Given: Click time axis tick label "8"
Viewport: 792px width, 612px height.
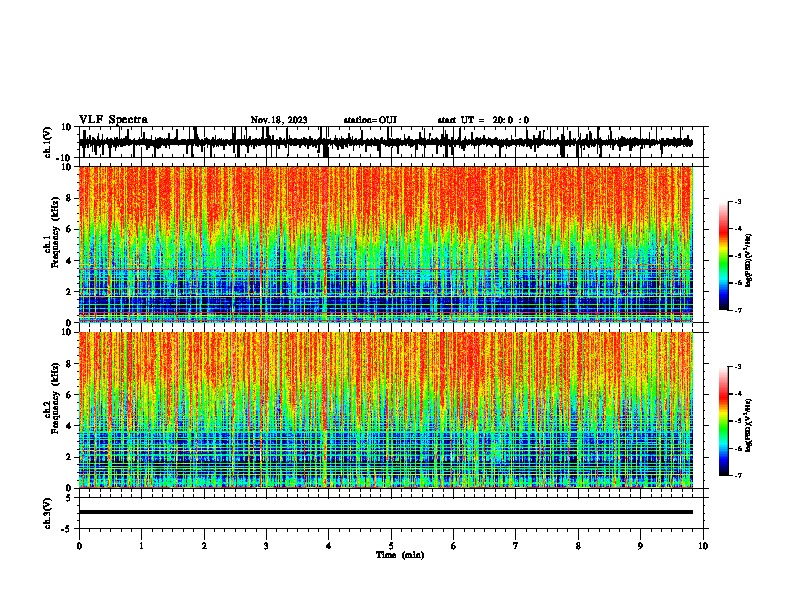Looking at the screenshot, I should pos(578,546).
